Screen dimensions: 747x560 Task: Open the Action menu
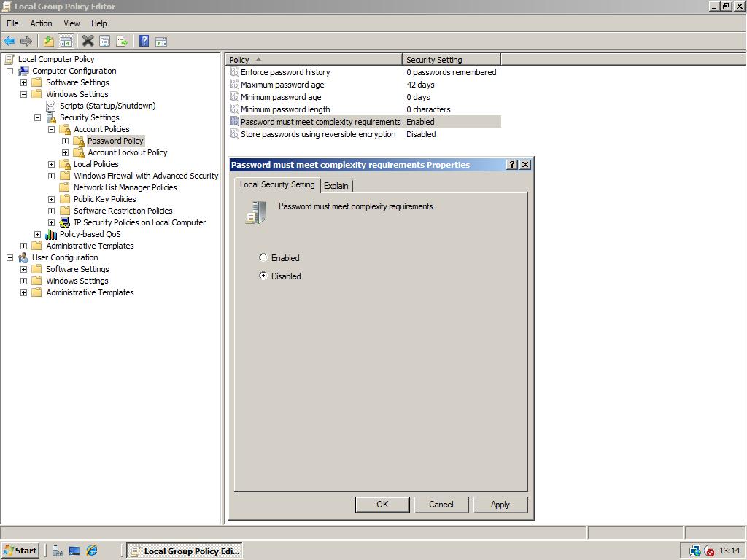[41, 23]
